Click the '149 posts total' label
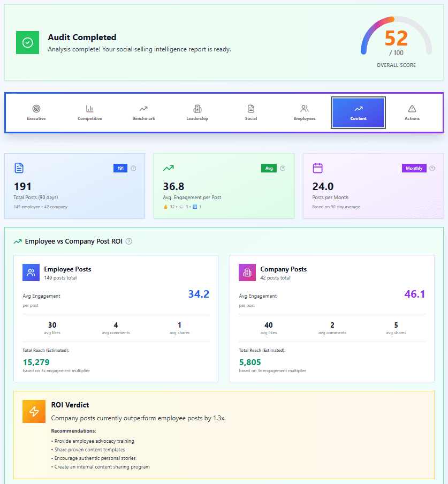 [x=60, y=278]
